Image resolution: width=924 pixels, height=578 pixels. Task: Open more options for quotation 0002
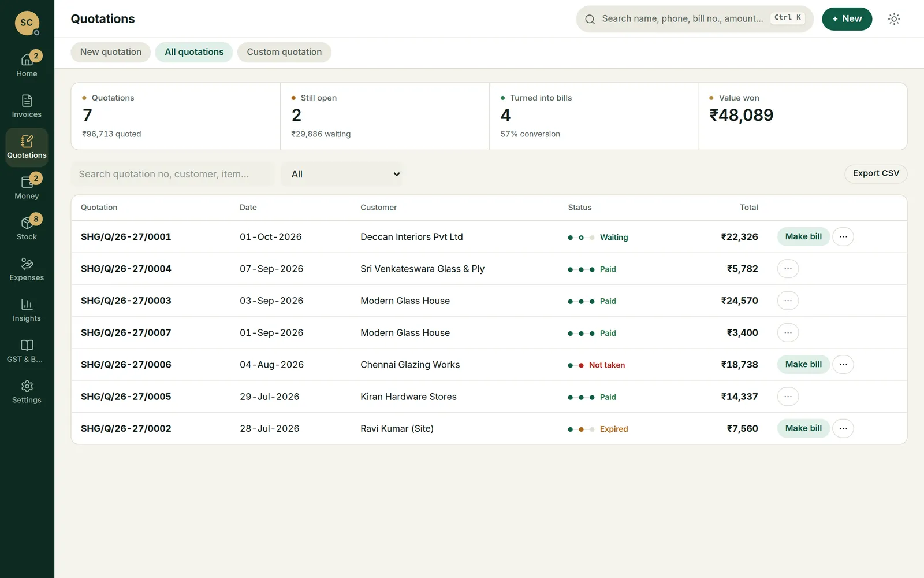point(843,428)
